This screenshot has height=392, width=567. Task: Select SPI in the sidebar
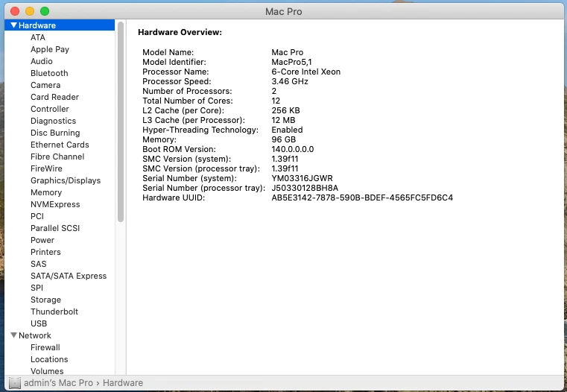(37, 288)
